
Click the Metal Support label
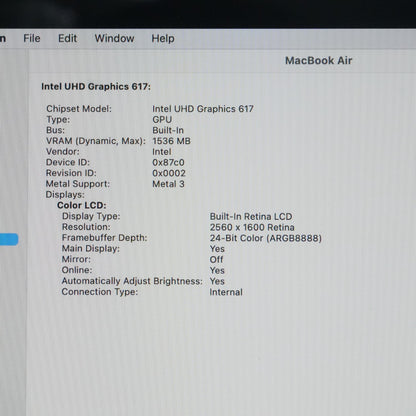click(78, 184)
